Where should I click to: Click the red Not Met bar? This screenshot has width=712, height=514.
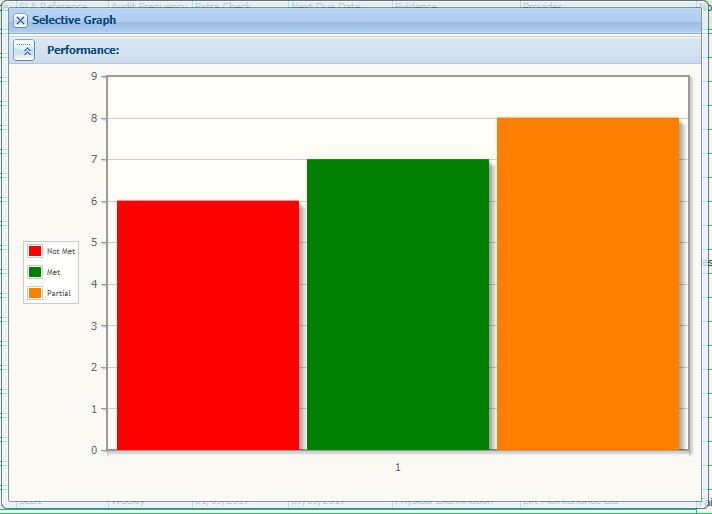pyautogui.click(x=208, y=325)
